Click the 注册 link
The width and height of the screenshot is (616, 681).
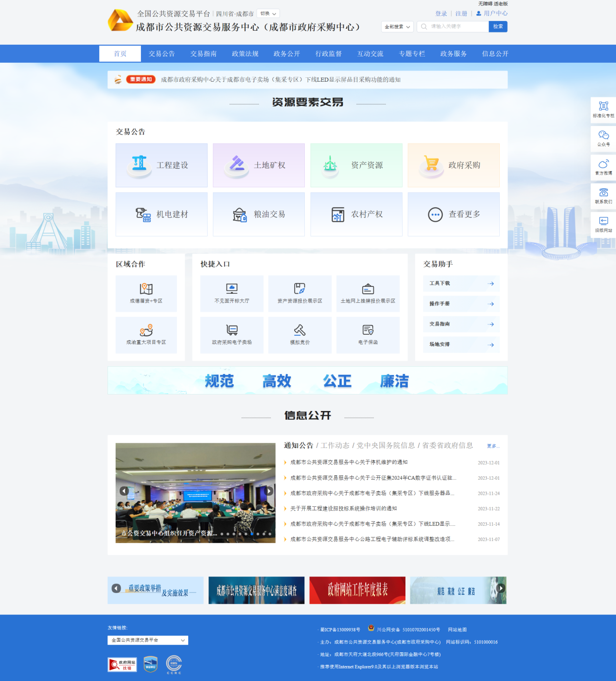point(461,14)
